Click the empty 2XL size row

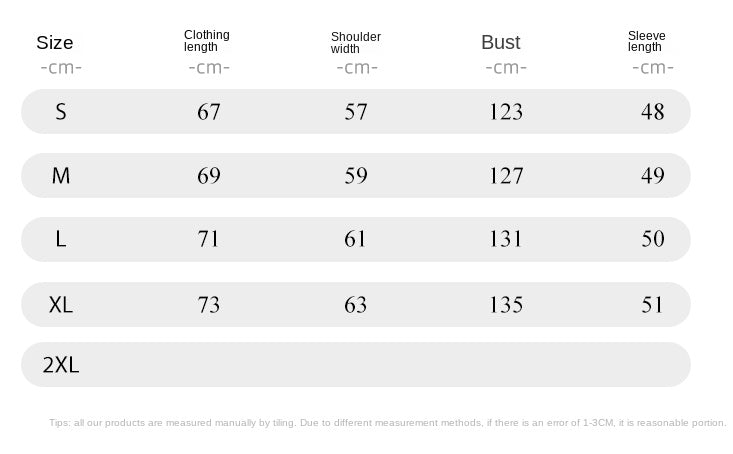pyautogui.click(x=355, y=365)
